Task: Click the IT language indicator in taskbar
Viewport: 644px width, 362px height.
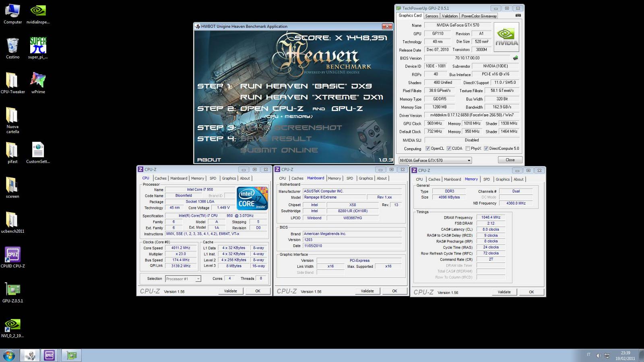Action: click(x=588, y=355)
